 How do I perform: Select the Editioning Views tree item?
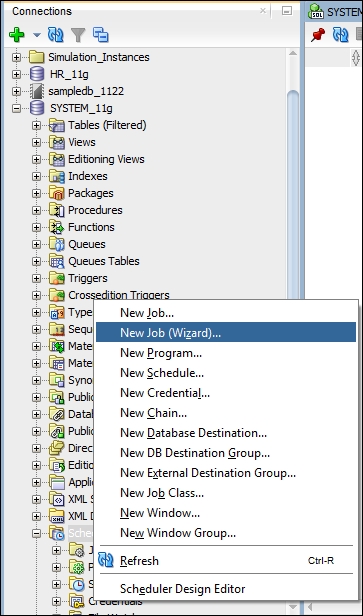click(106, 159)
